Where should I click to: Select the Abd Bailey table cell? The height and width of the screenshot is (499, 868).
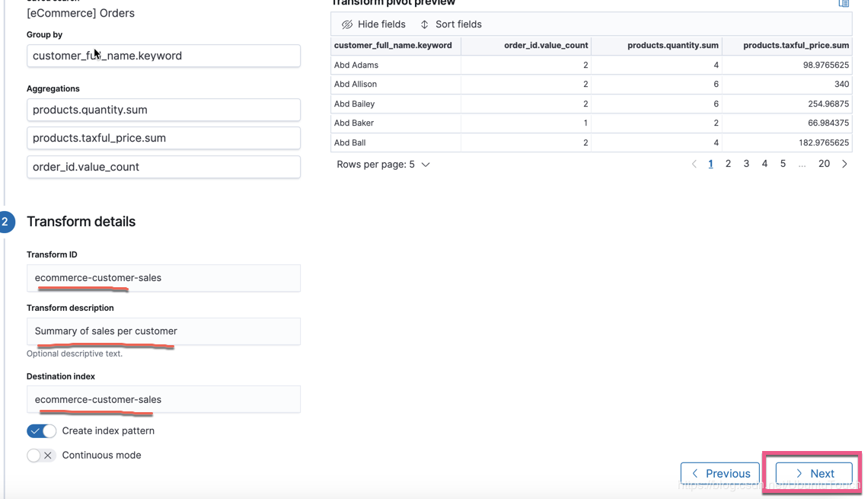pyautogui.click(x=396, y=104)
